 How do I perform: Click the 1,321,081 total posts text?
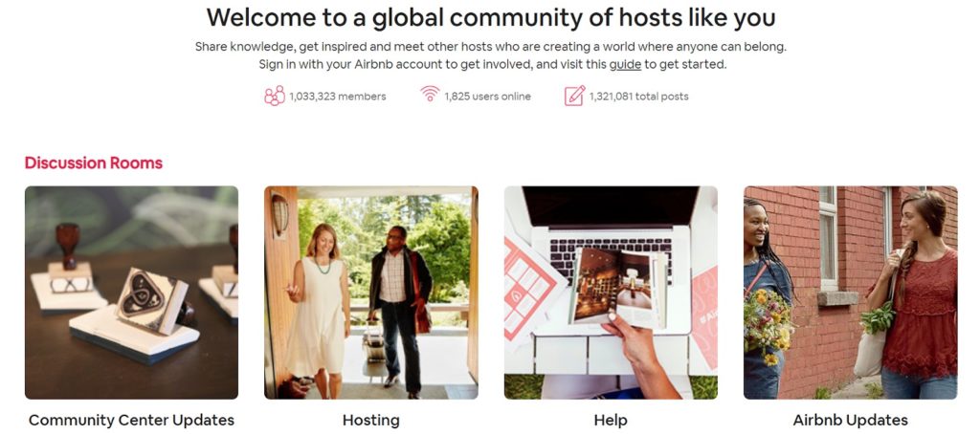pos(638,97)
